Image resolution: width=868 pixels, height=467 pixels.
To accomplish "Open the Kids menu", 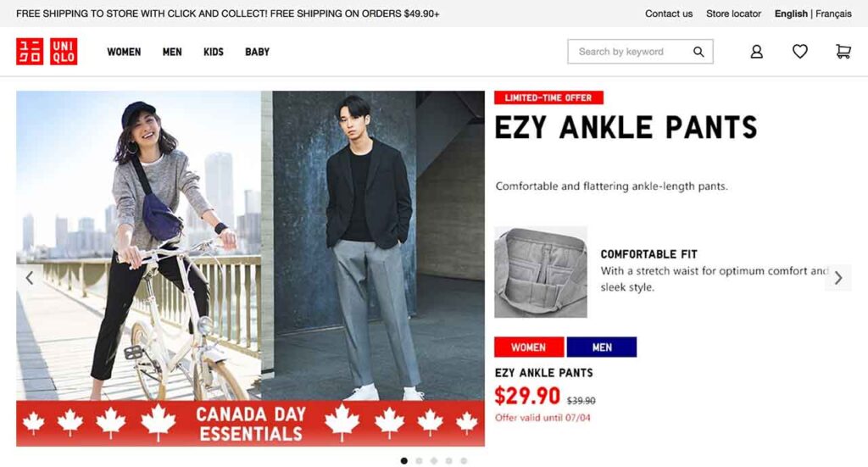I will [x=214, y=52].
